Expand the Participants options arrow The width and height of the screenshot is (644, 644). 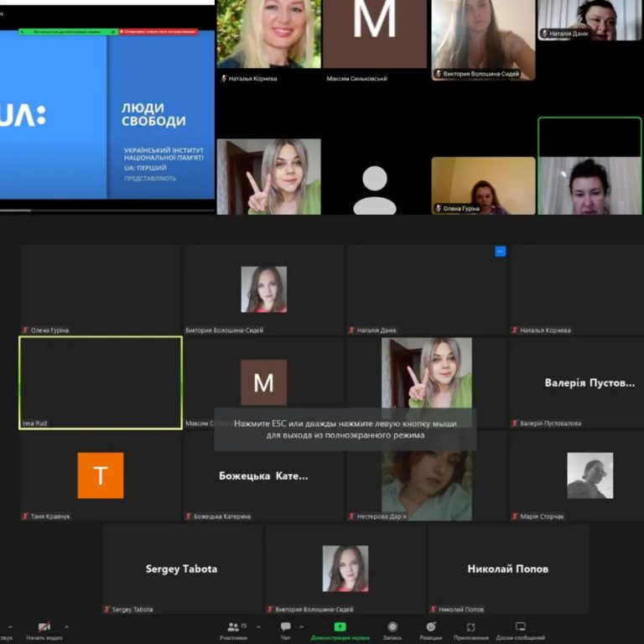pos(257,626)
